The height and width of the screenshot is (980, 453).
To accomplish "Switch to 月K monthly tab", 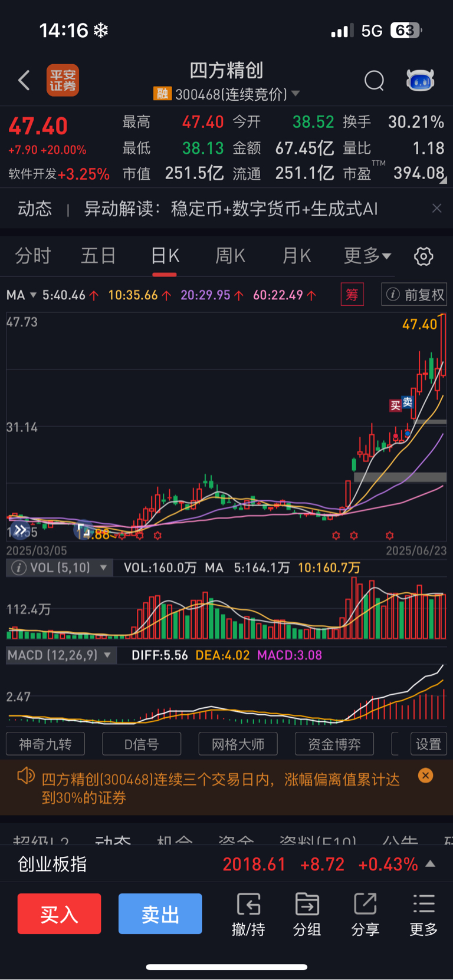I will (296, 256).
